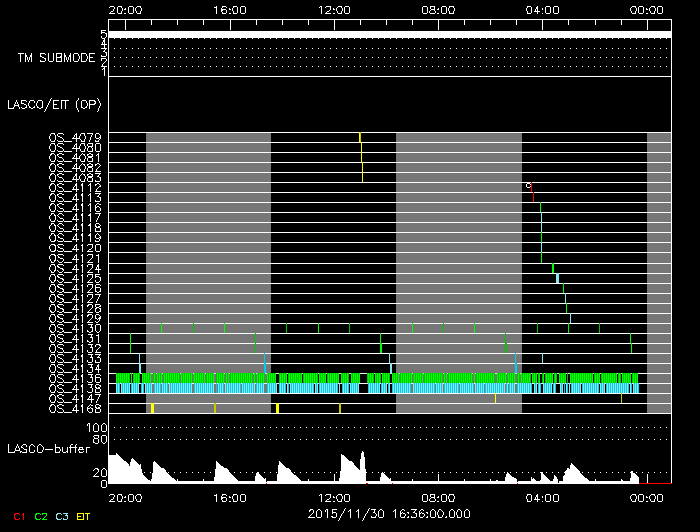Click the EIT legend label
Screen dimensions: 700x532
click(84, 516)
